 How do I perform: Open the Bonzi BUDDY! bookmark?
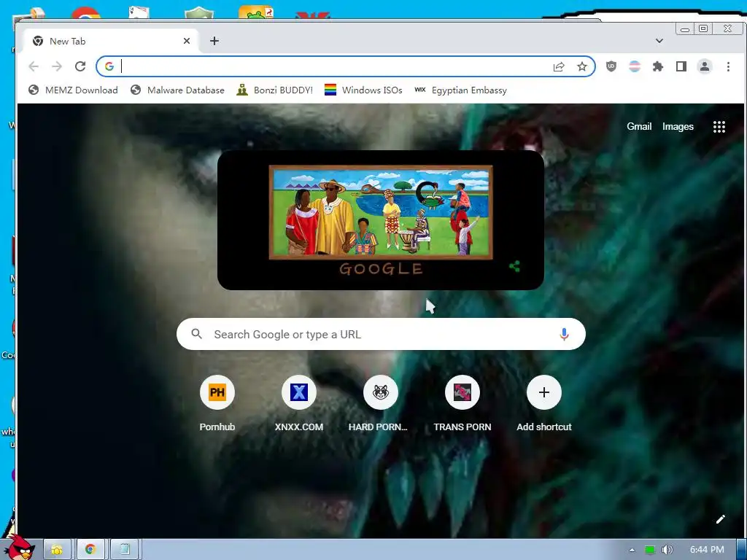pyautogui.click(x=275, y=90)
